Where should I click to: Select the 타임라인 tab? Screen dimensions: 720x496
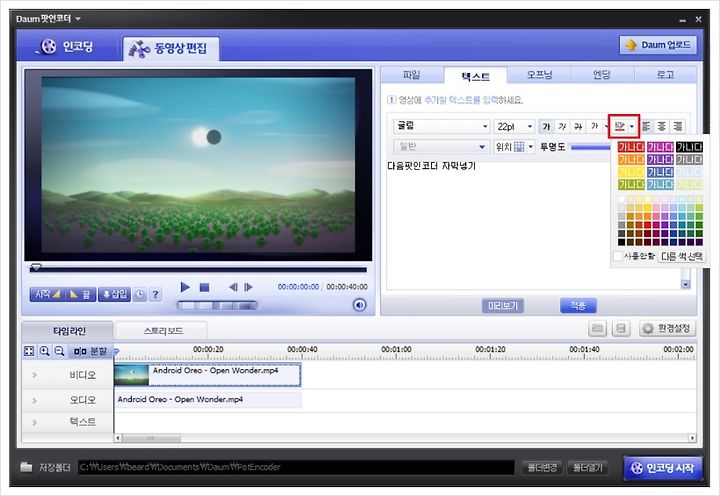point(69,331)
